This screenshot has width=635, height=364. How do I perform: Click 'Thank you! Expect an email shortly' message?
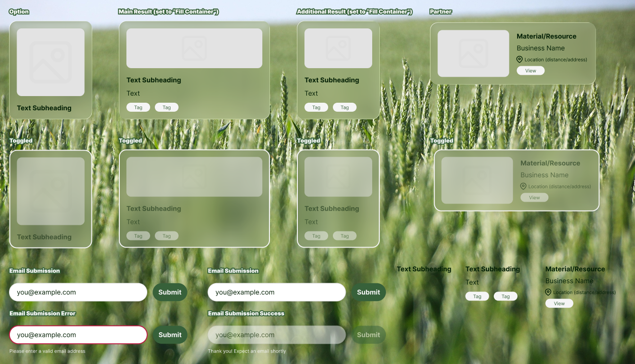(x=247, y=351)
